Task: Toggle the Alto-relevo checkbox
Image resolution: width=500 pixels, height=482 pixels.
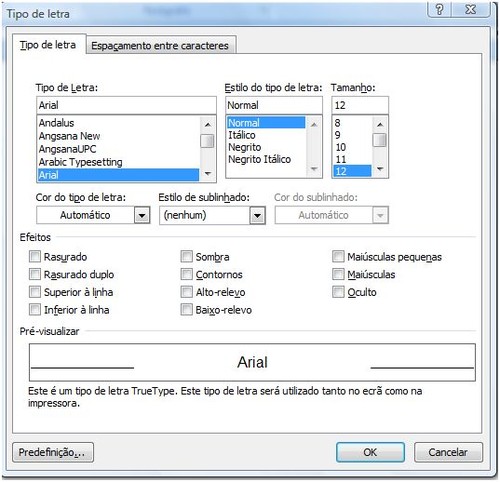Action: [x=186, y=292]
